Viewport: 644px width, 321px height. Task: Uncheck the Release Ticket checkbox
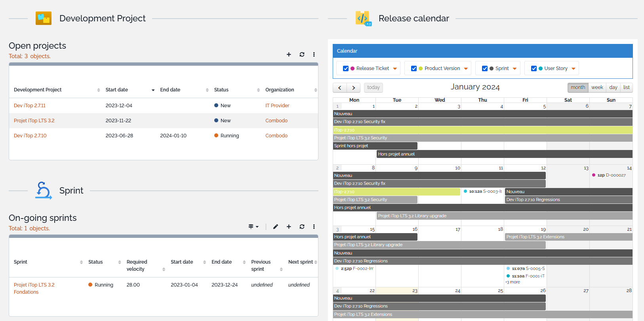pyautogui.click(x=346, y=68)
